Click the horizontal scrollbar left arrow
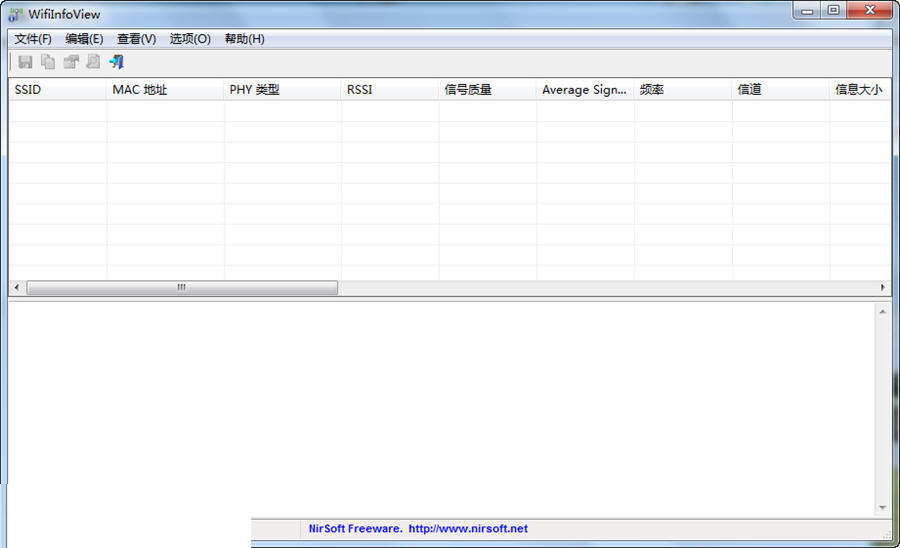 coord(17,287)
